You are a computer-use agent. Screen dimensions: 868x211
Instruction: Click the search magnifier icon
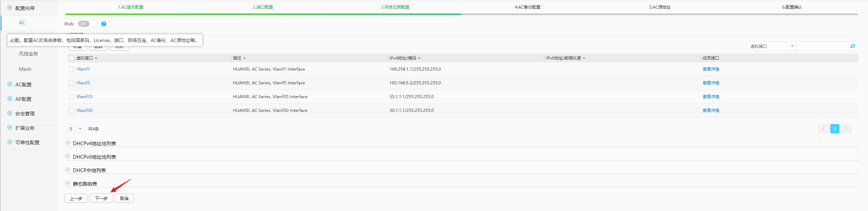tap(852, 46)
